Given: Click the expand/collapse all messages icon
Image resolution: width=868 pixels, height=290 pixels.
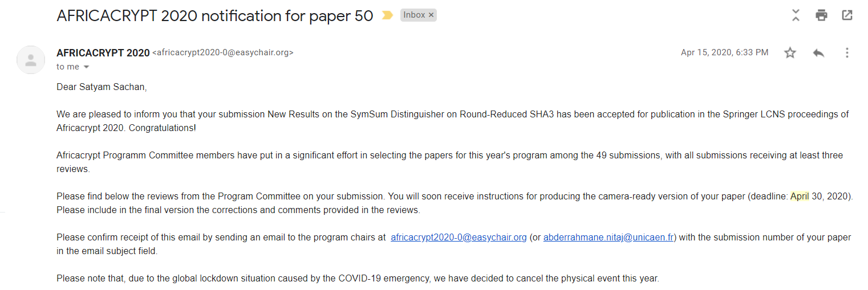Looking at the screenshot, I should (796, 15).
